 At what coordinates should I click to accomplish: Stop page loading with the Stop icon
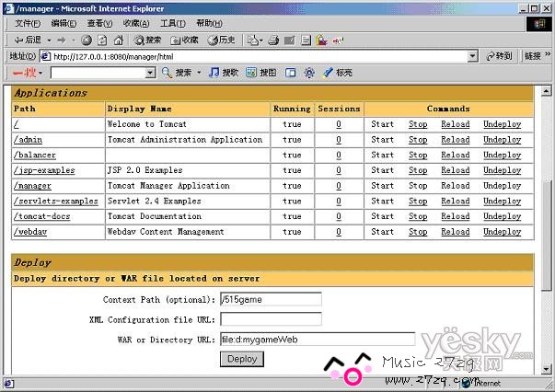pyautogui.click(x=87, y=40)
